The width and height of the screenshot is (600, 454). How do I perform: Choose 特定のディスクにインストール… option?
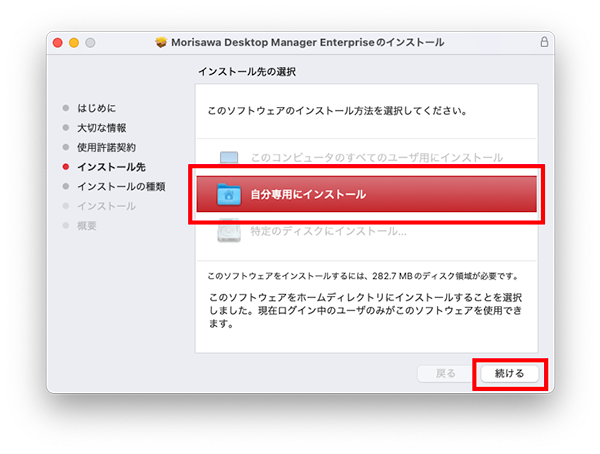(328, 231)
